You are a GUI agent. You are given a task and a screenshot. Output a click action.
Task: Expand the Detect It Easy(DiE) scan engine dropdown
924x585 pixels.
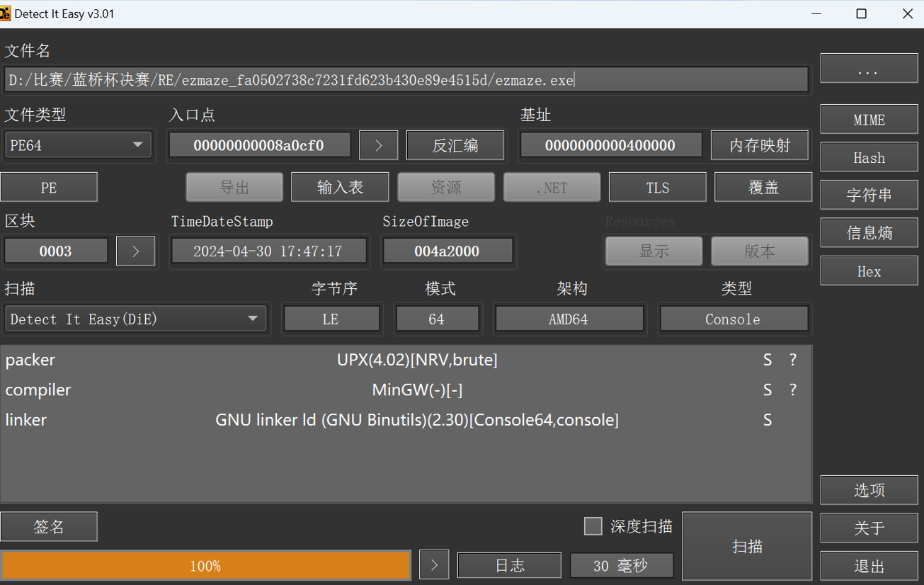coord(136,319)
